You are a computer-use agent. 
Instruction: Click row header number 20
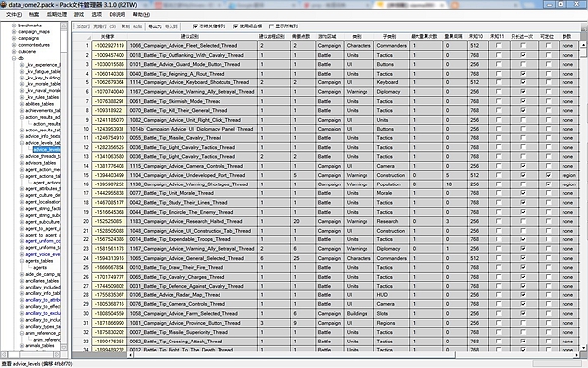coord(81,221)
